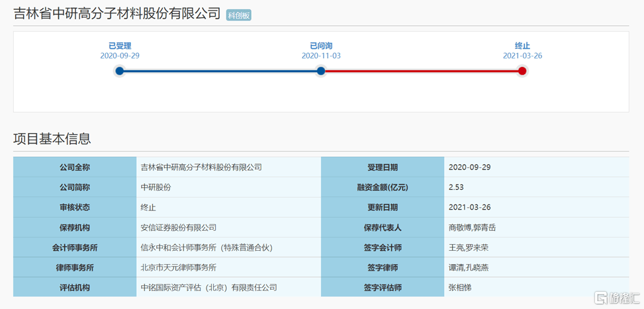Image resolution: width=644 pixels, height=309 pixels.
Task: Click the timeline date 2020-11-03
Action: tap(321, 56)
